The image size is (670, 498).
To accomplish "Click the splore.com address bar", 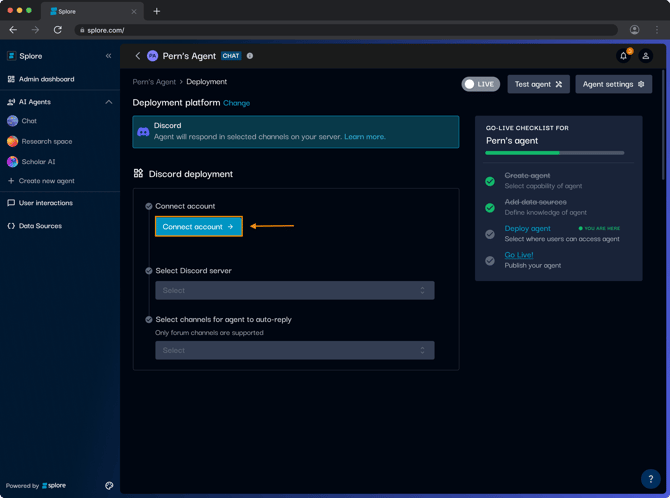I will pos(346,30).
